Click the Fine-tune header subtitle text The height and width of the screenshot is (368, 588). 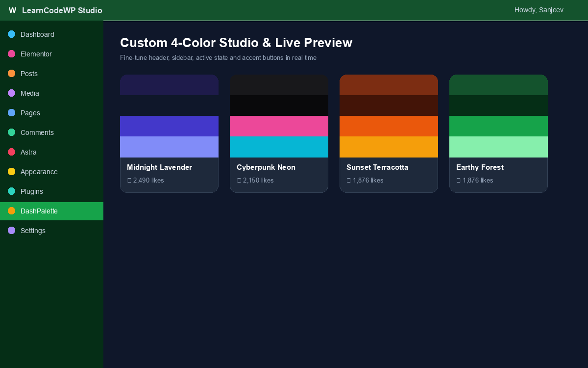[218, 57]
